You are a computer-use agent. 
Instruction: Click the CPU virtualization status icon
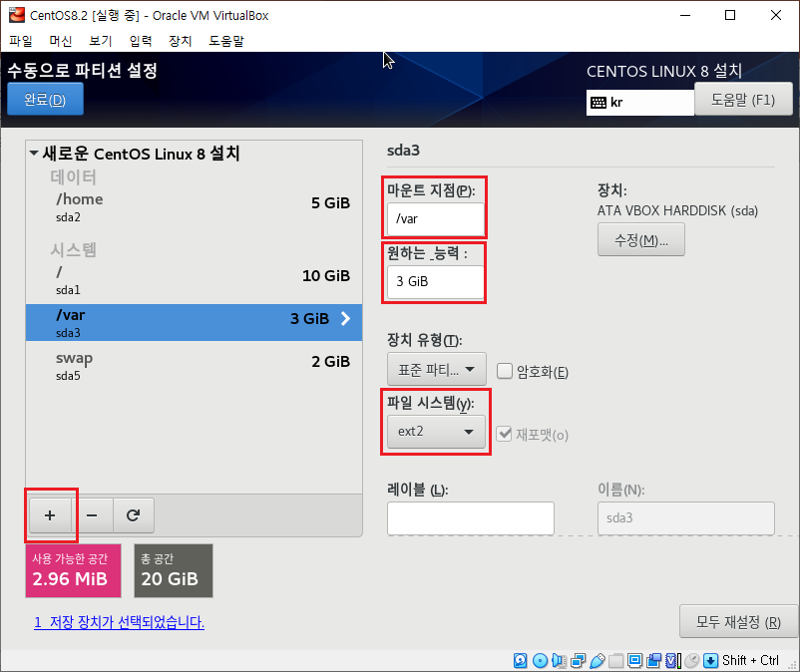tap(673, 661)
